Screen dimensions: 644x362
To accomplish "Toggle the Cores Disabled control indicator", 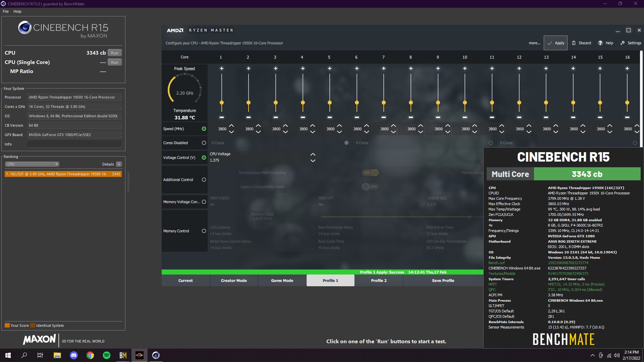I will point(204,143).
